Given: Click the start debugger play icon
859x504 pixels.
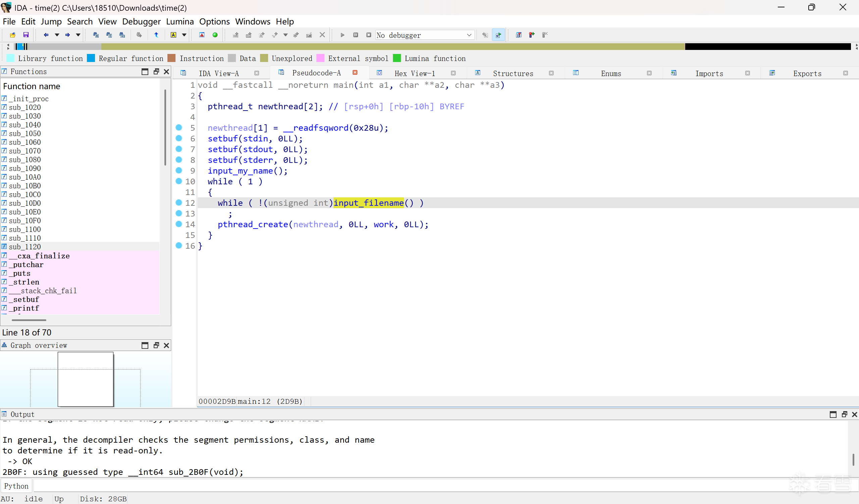Looking at the screenshot, I should click(343, 35).
